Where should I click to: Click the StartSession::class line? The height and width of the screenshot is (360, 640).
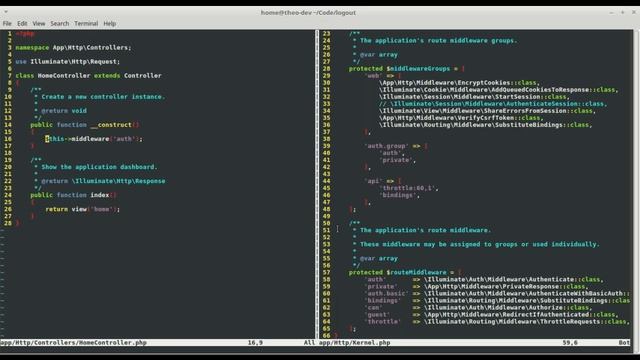click(474, 97)
